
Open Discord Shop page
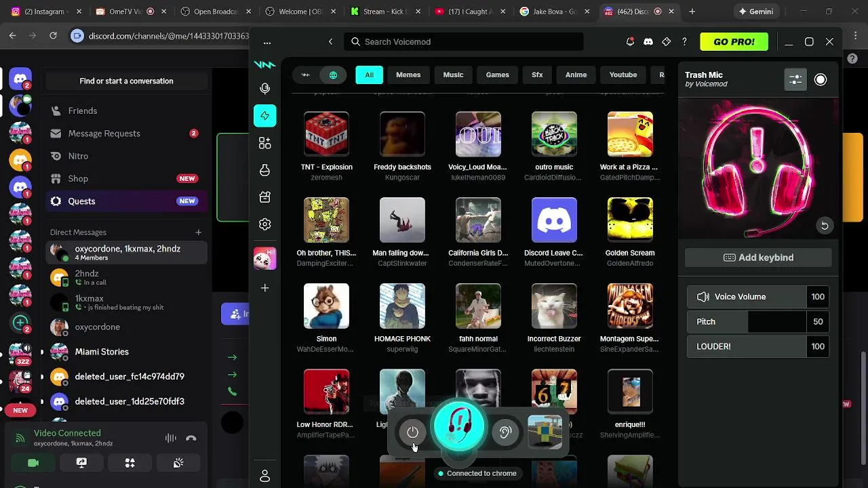[126, 179]
